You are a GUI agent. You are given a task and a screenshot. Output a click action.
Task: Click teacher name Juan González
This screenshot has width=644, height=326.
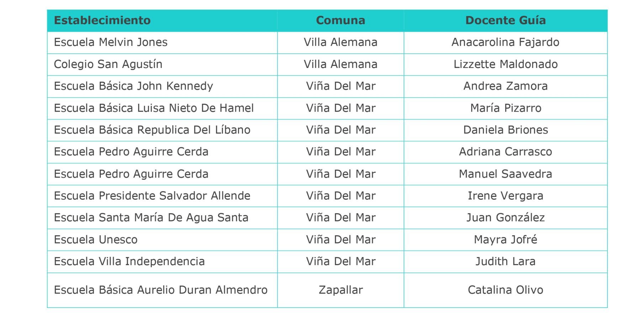(x=505, y=218)
